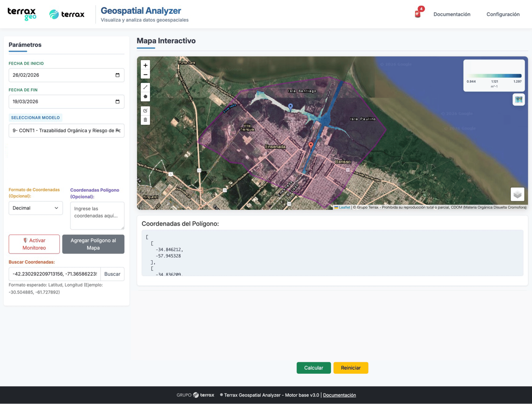Open the notifications alarm with badge 4
This screenshot has height=404, width=532.
click(418, 14)
